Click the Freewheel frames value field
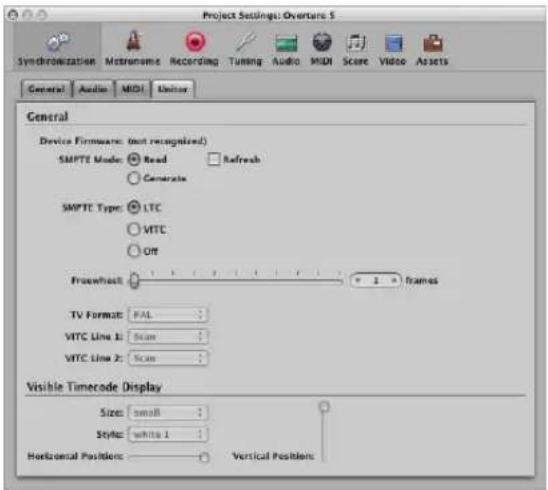The image size is (548, 490). click(x=376, y=280)
